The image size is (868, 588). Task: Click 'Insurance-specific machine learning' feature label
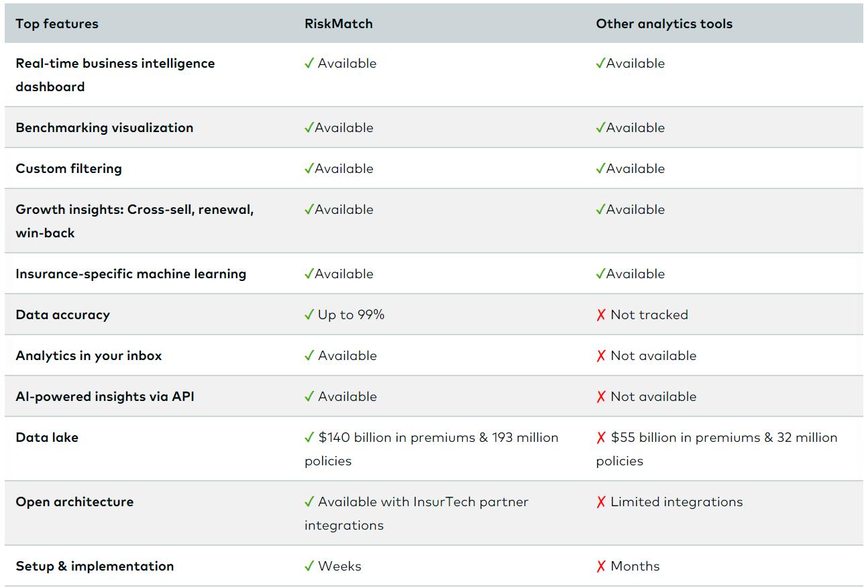click(131, 274)
